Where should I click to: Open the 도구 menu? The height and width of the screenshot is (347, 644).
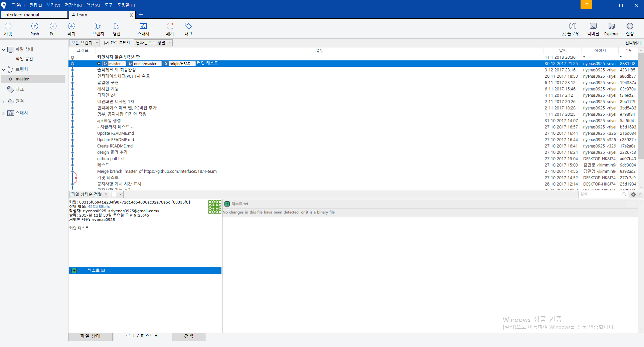(109, 5)
